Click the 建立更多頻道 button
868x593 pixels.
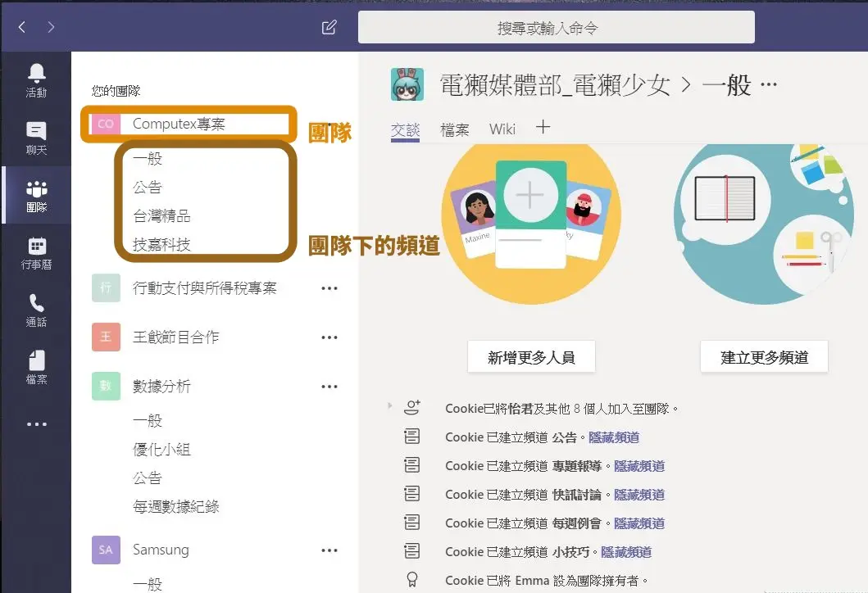[x=764, y=356]
